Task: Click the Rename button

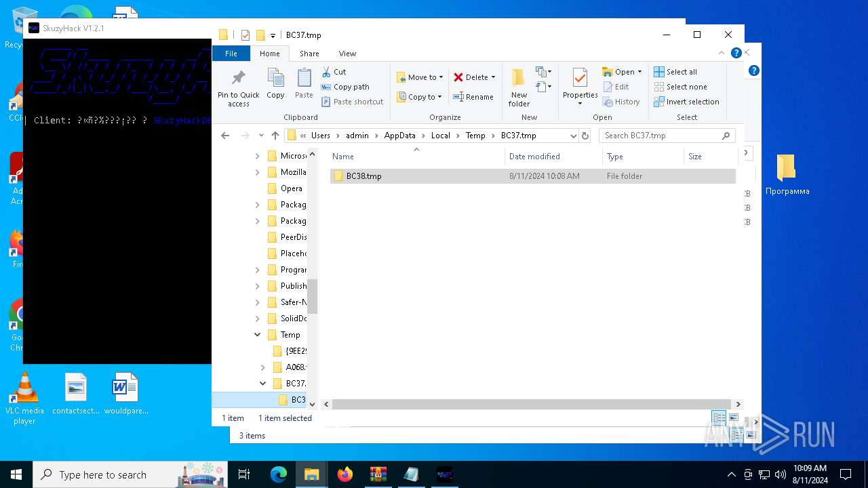Action: tap(473, 97)
